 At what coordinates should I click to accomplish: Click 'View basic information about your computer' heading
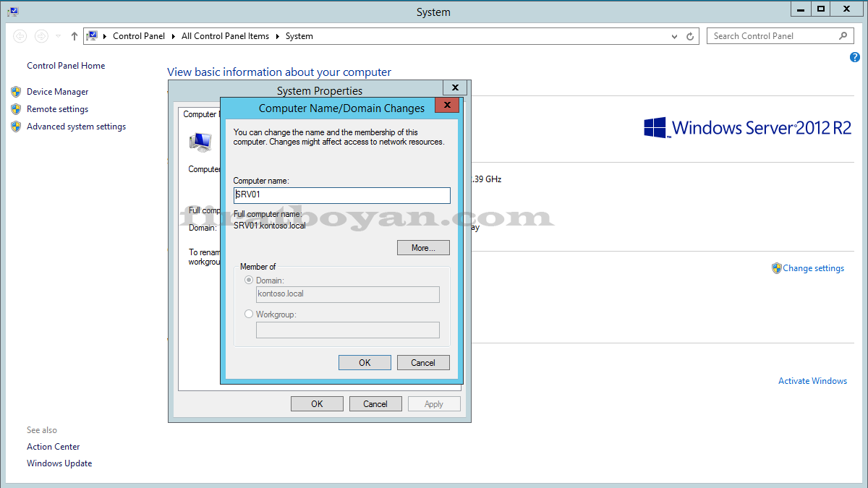click(279, 72)
